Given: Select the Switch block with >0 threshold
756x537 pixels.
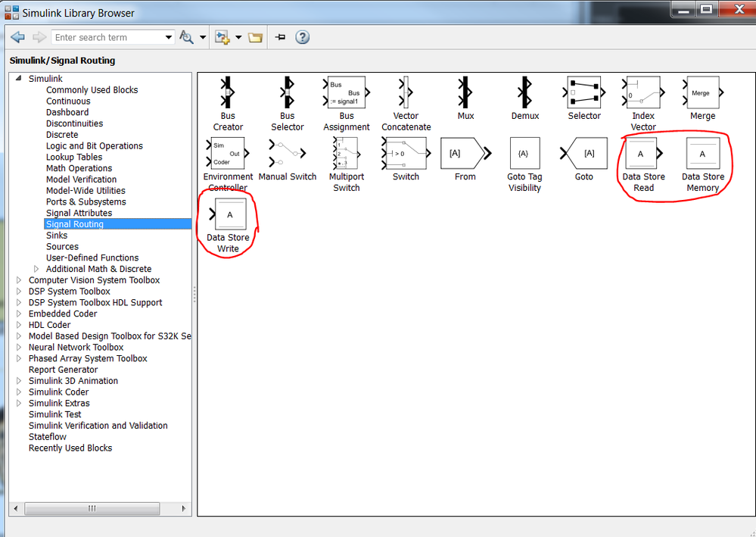Looking at the screenshot, I should [406, 153].
